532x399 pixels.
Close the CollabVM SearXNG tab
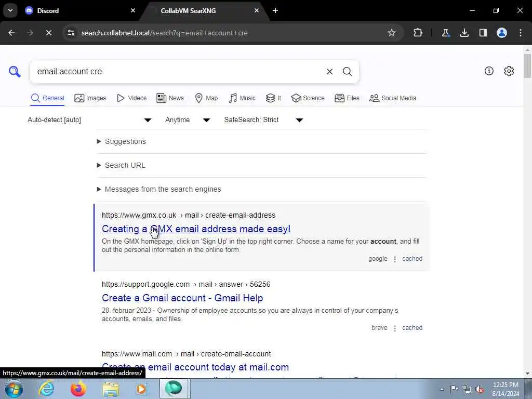[257, 10]
